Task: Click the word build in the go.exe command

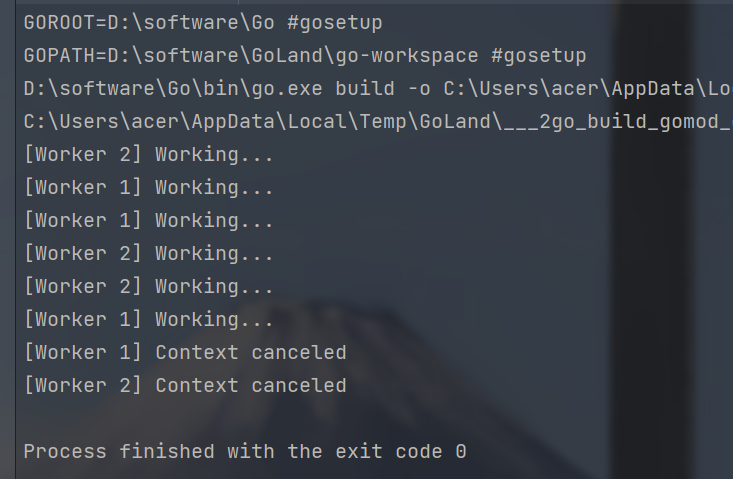Action: point(364,88)
